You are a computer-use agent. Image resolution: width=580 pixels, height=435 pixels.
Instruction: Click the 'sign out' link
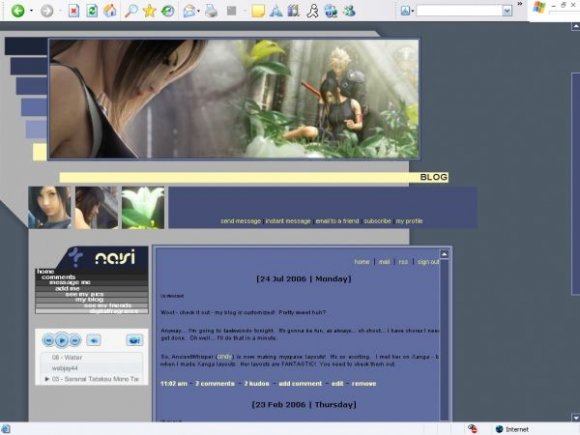[428, 262]
